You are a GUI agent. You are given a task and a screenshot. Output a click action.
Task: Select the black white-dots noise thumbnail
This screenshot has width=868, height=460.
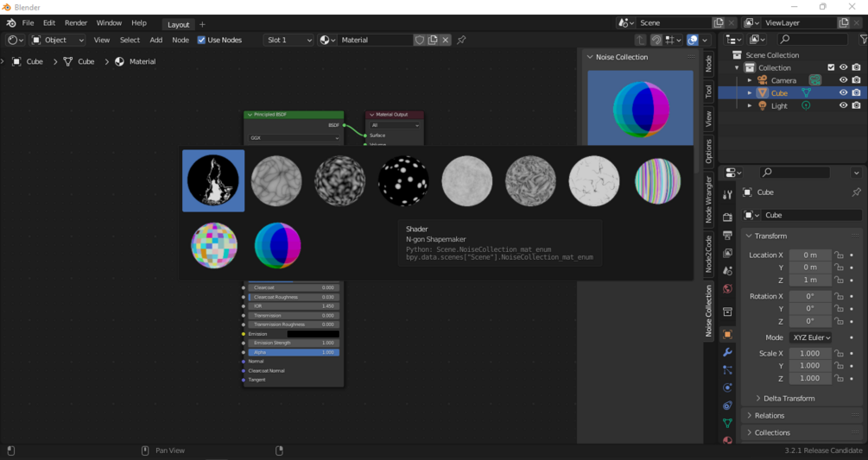click(403, 180)
